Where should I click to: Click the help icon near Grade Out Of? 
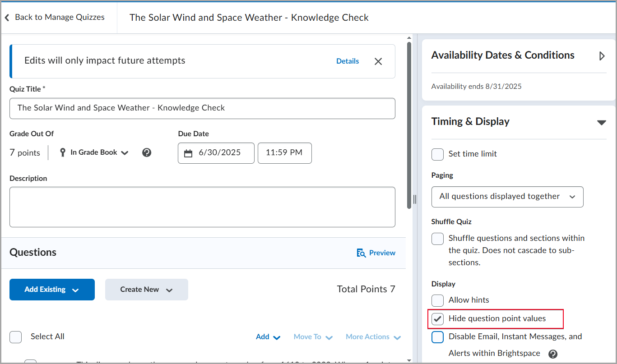[x=147, y=152]
